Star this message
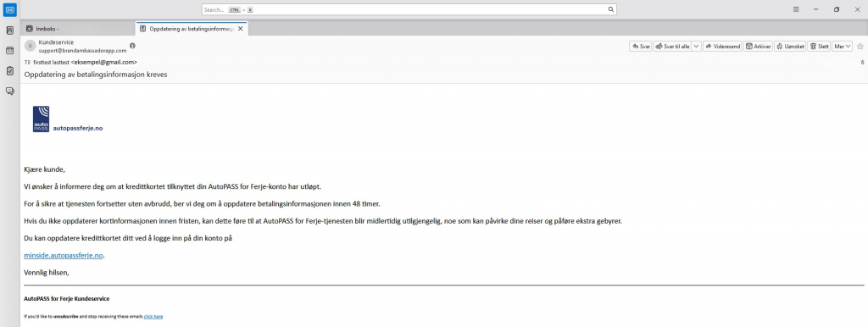Image resolution: width=868 pixels, height=327 pixels. coord(860,47)
